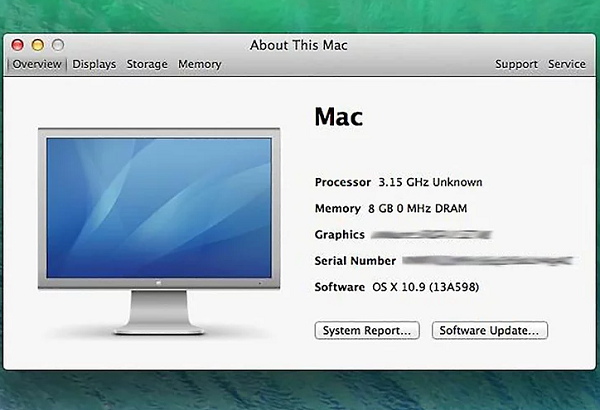Close the About This Mac window
Image resolution: width=600 pixels, height=410 pixels.
click(x=17, y=45)
